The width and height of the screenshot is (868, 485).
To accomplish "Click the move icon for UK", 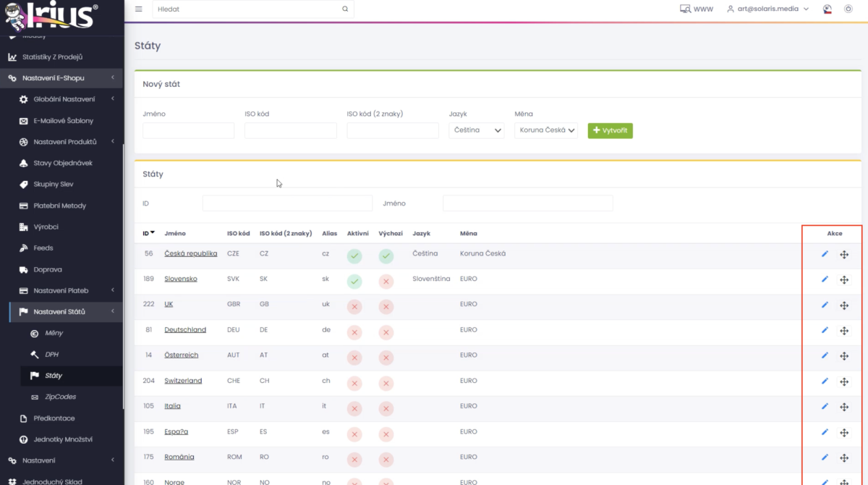I will pos(844,305).
